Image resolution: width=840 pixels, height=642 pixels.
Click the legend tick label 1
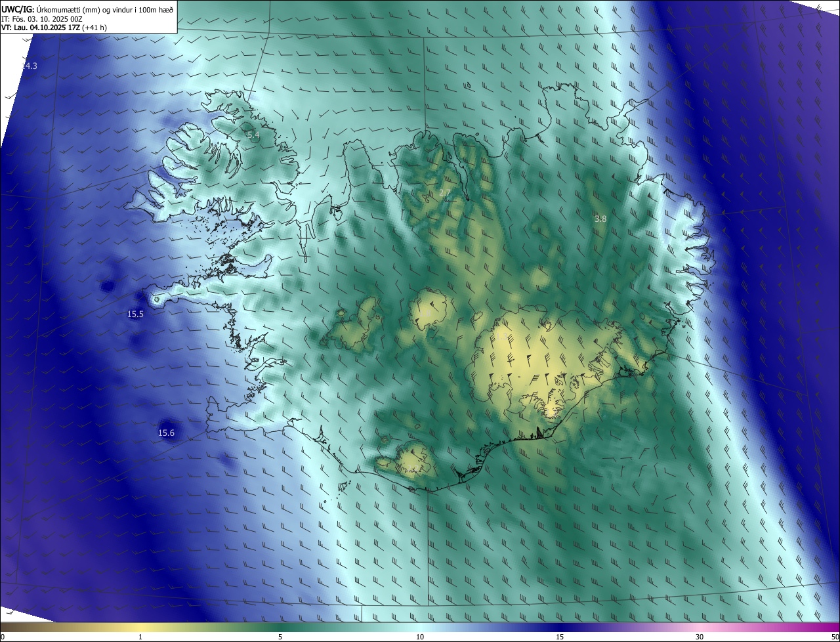(x=140, y=637)
